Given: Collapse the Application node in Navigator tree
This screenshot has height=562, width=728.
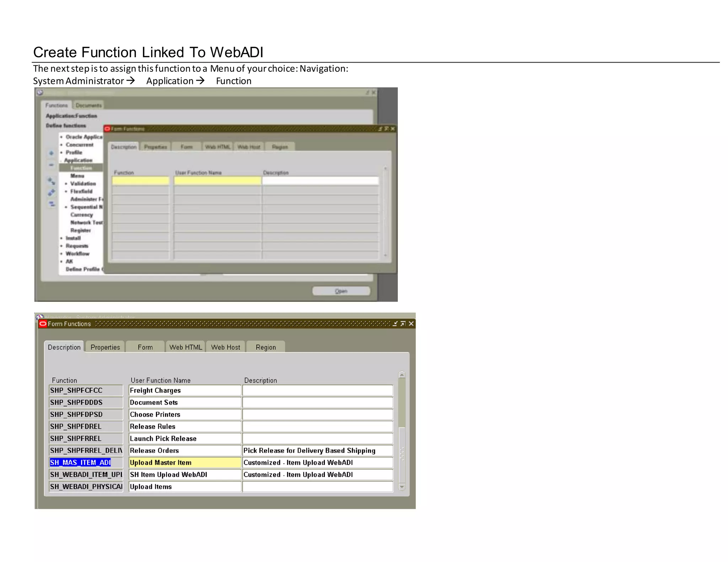Looking at the screenshot, I should (61, 161).
